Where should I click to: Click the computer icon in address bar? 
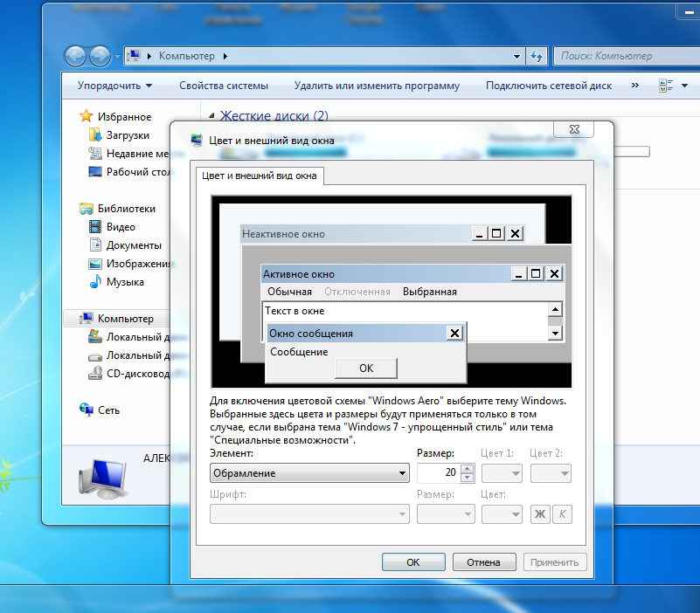tap(134, 56)
